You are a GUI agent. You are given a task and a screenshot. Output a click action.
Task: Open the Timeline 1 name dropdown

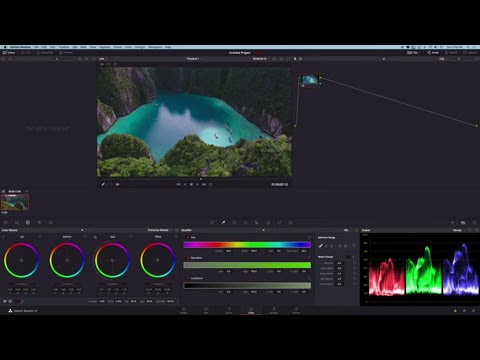click(x=193, y=59)
